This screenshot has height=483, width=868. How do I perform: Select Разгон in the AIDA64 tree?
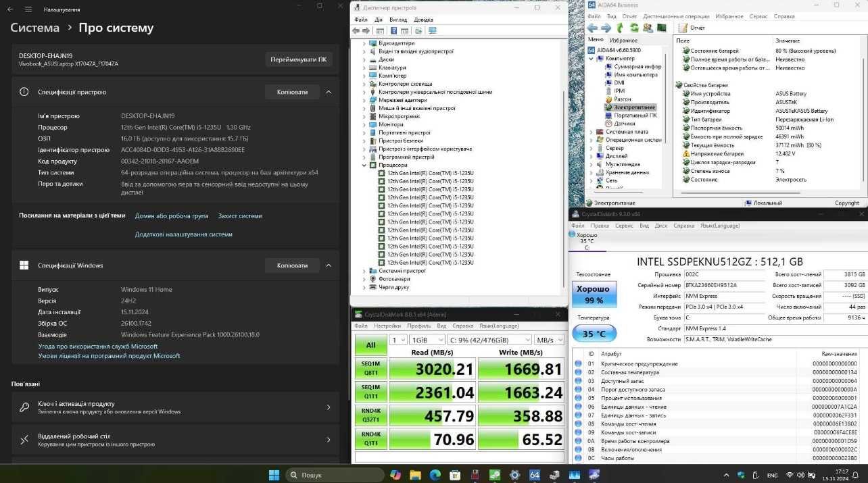[622, 99]
